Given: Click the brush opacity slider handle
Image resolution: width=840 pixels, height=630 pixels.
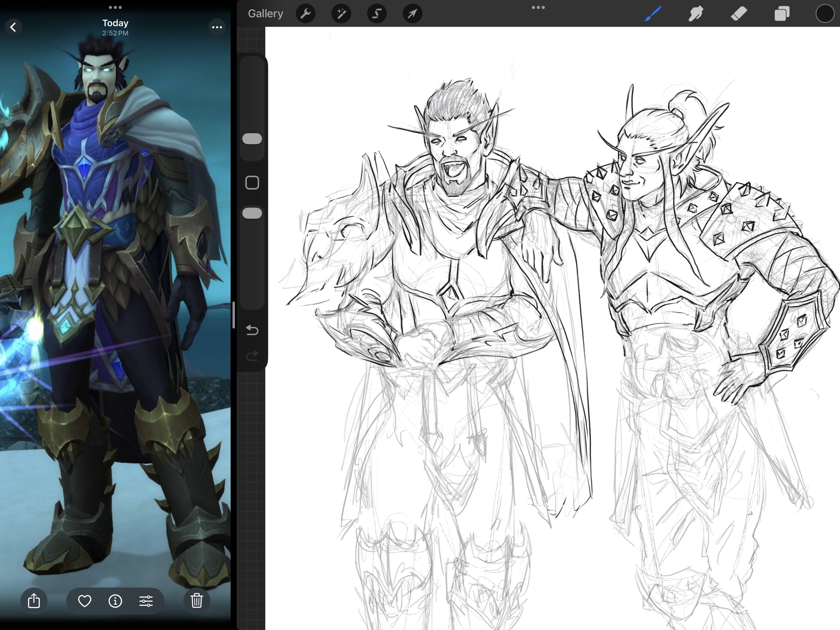Looking at the screenshot, I should [252, 213].
